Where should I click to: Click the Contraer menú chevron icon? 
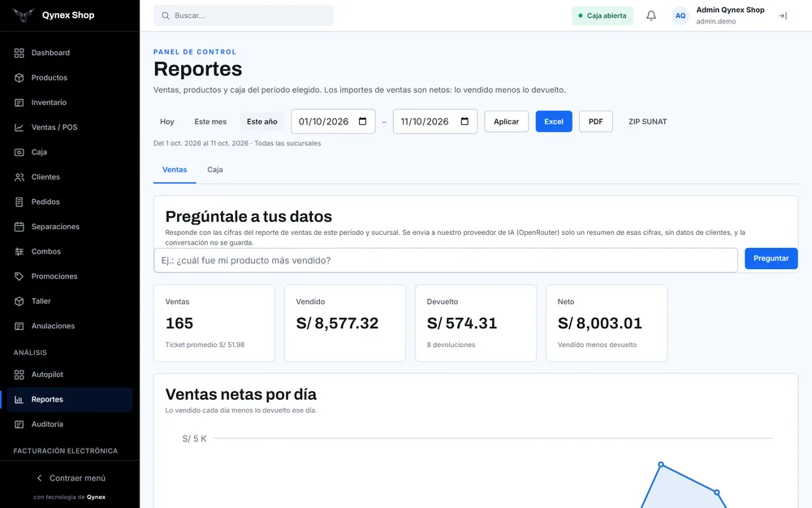coord(39,478)
